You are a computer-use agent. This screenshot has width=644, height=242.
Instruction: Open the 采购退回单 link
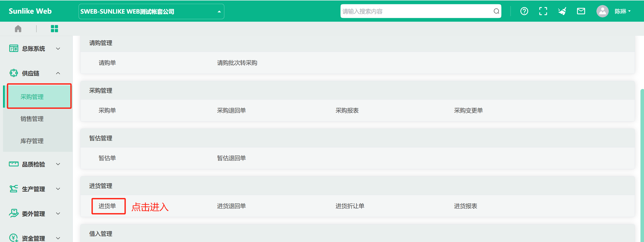coord(231,110)
